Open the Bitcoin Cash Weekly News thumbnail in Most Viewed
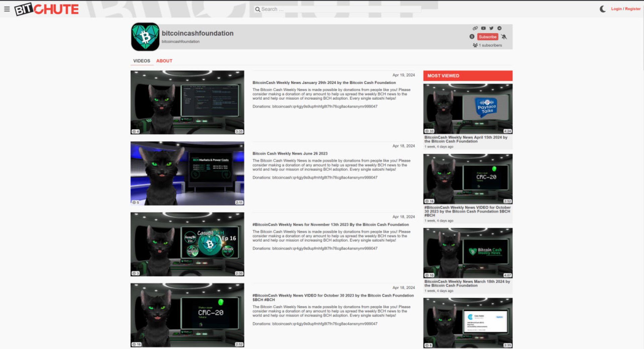Viewport: 644px width, 349px height. 468,253
